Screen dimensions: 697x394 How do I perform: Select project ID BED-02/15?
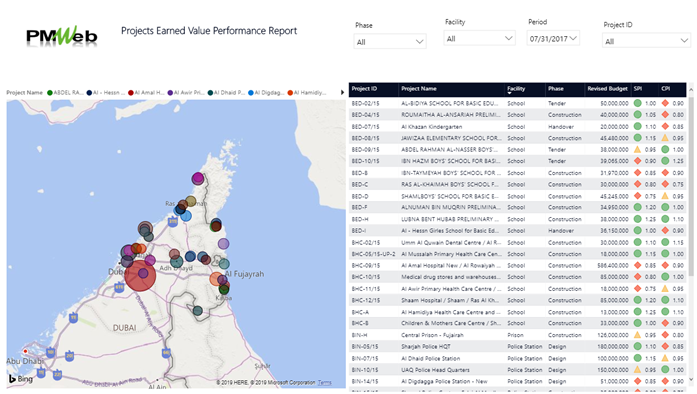(x=365, y=103)
